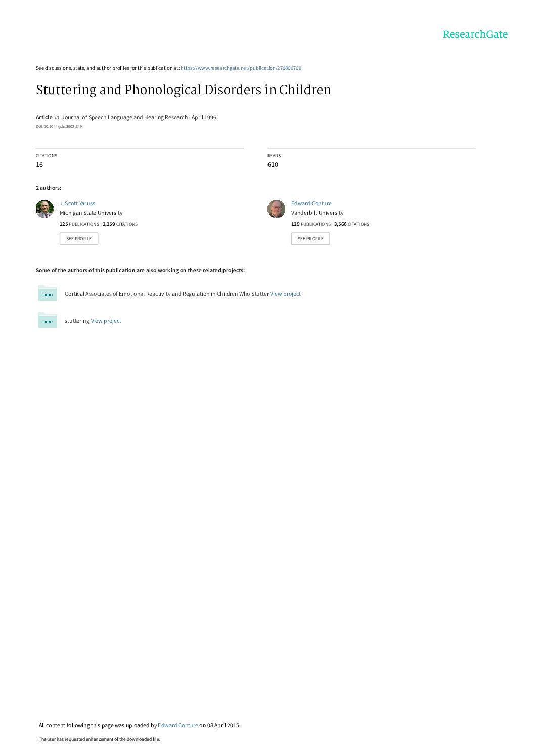This screenshot has width=535, height=756.
Task: Click the Project icon beside Cortical Associates
Action: [48, 293]
